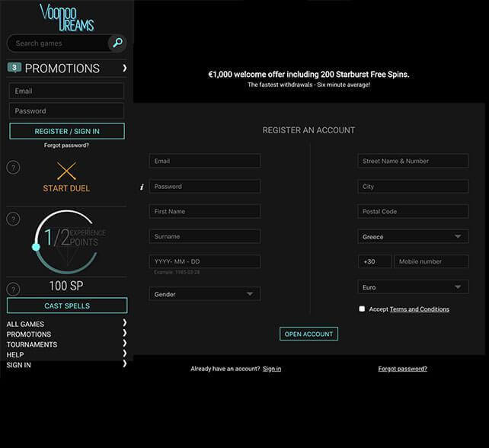This screenshot has width=489, height=448.
Task: Open the help icon beside 100 SP
Action: click(x=13, y=290)
